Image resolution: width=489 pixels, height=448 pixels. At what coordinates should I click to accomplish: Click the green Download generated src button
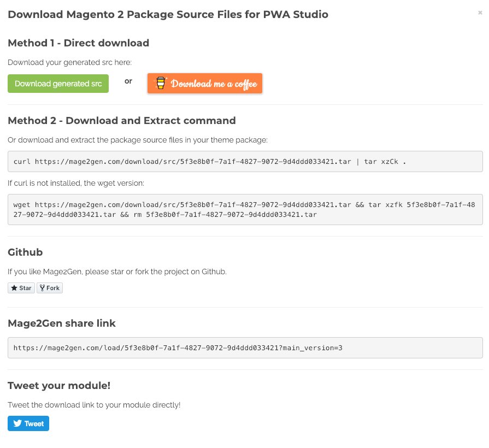pyautogui.click(x=58, y=84)
